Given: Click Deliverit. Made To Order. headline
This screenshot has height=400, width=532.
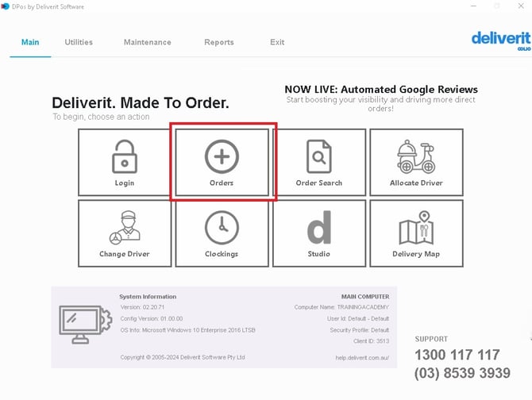Looking at the screenshot, I should [x=141, y=102].
